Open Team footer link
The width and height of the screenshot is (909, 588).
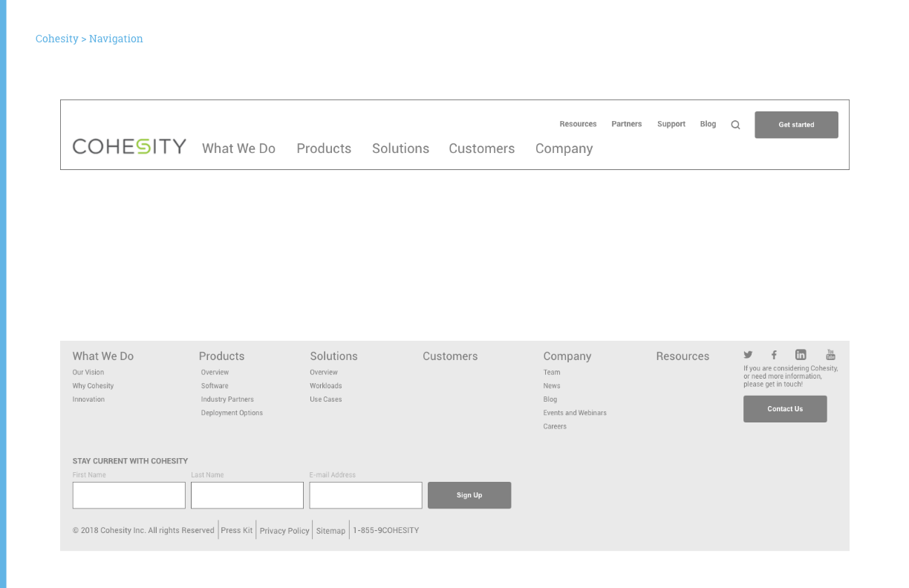[x=552, y=372]
